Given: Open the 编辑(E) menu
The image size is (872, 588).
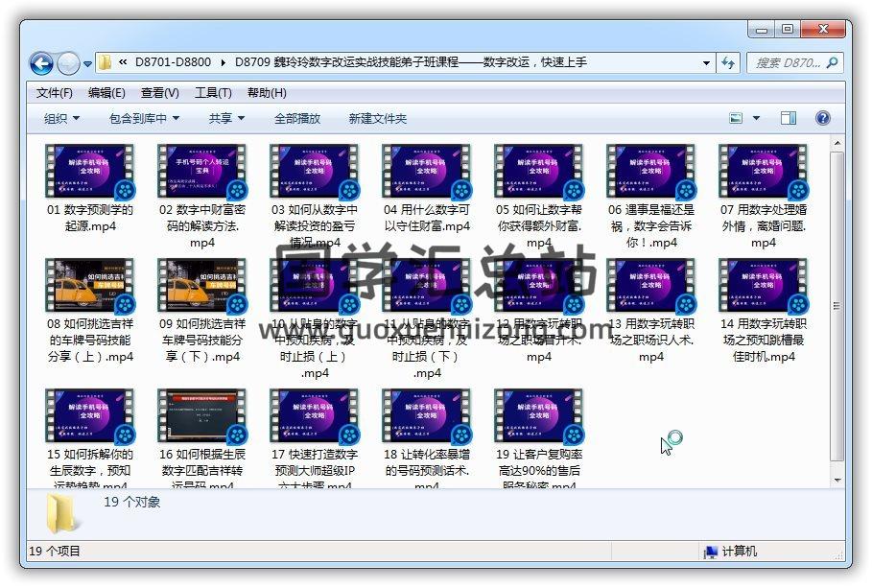Looking at the screenshot, I should pyautogui.click(x=106, y=93).
